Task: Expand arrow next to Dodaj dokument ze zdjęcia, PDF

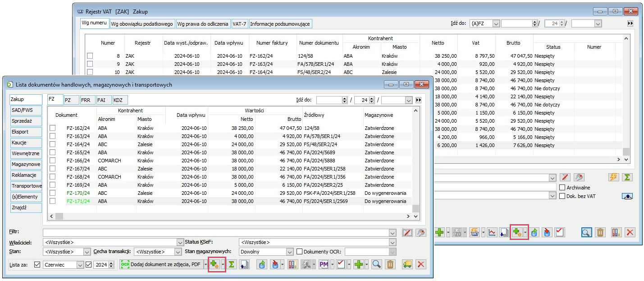Action: [x=206, y=264]
